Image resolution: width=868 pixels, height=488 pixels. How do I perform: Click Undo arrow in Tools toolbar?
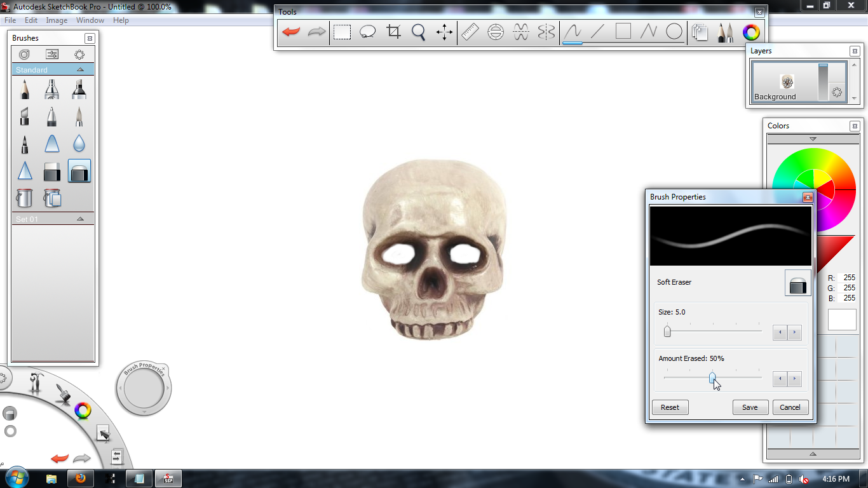291,32
